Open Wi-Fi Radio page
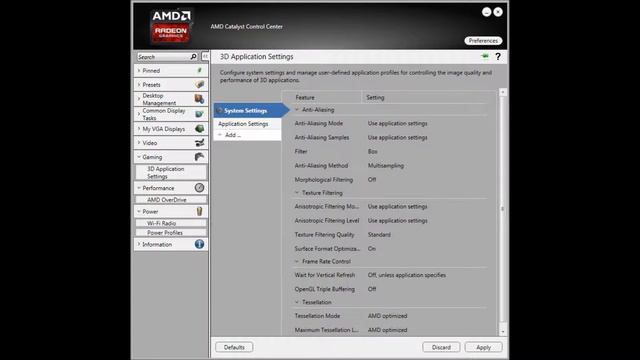This screenshot has width=640, height=360. [171, 223]
